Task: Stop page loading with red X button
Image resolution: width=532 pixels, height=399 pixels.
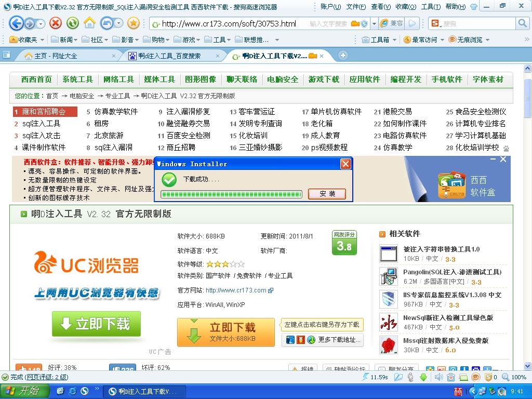Action: click(x=56, y=23)
